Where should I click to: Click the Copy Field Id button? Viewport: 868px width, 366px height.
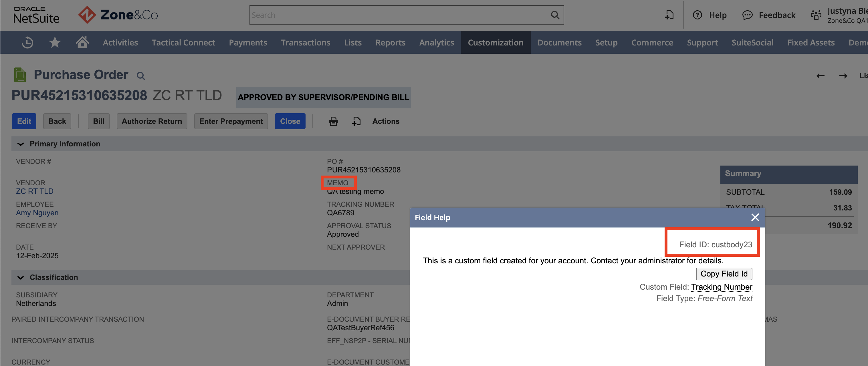click(724, 274)
